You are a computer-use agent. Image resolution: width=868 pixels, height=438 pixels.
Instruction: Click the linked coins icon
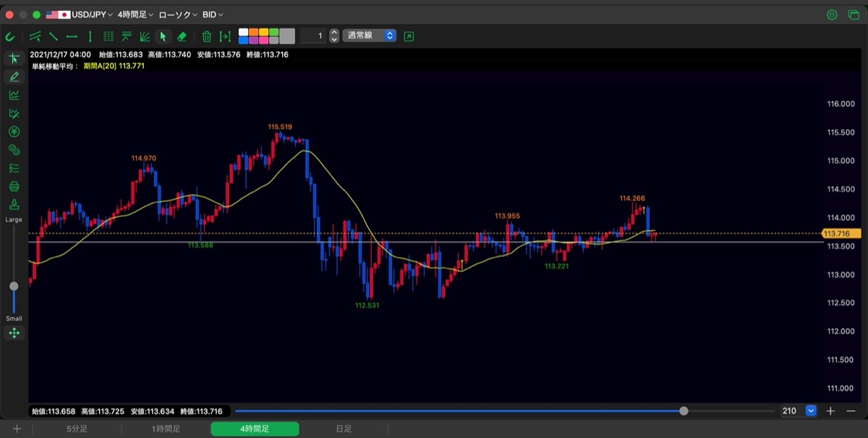pyautogui.click(x=14, y=150)
